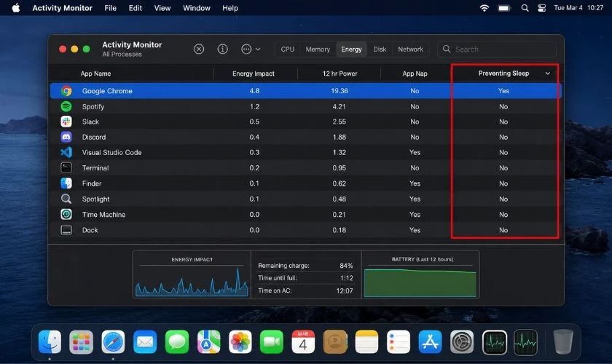Click the Search field in Activity Monitor

[x=497, y=50]
